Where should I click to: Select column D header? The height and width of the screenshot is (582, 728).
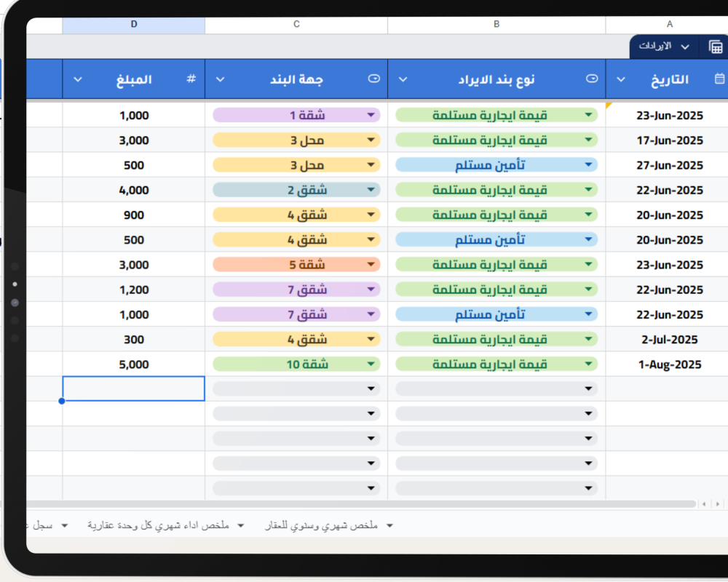coord(134,25)
